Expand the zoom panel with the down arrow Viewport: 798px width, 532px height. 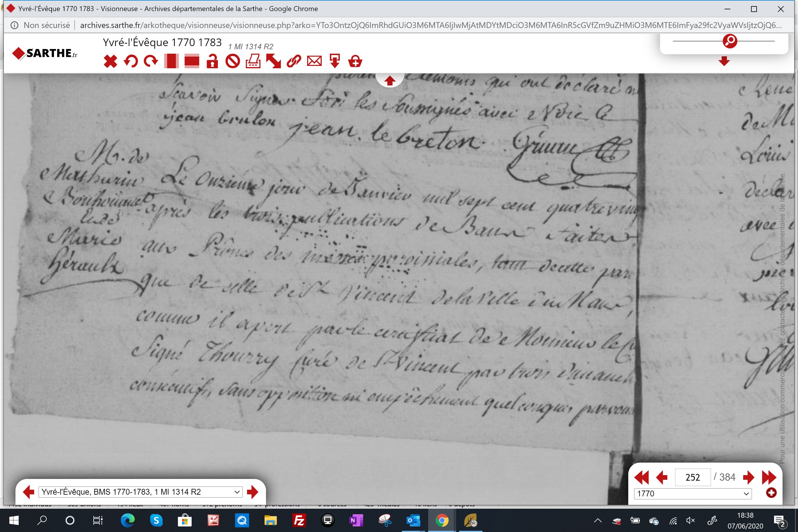[x=724, y=62]
